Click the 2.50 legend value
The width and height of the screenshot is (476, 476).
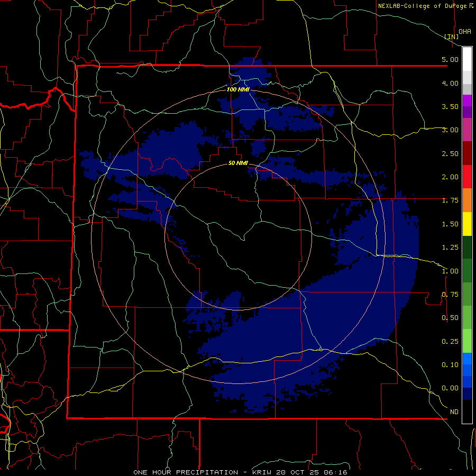[x=450, y=153]
